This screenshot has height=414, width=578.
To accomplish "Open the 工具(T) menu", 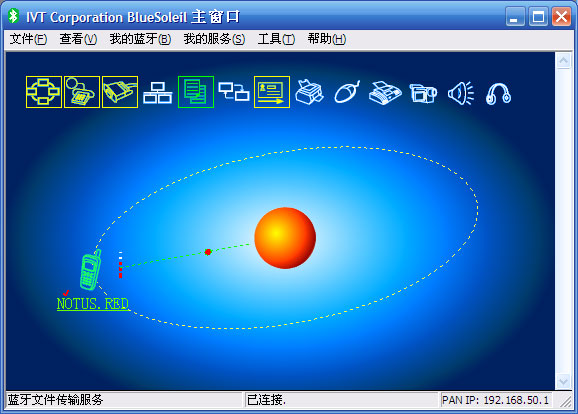I will (276, 39).
